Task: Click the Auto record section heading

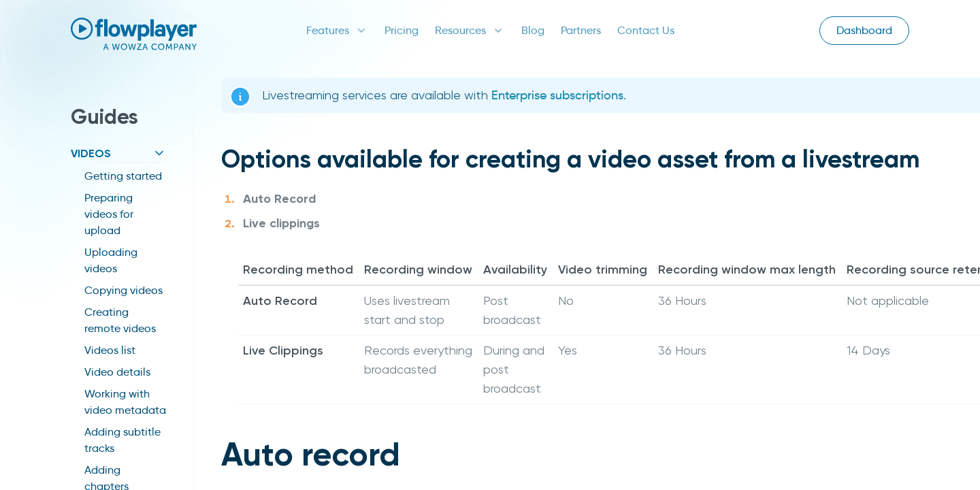Action: click(x=310, y=455)
